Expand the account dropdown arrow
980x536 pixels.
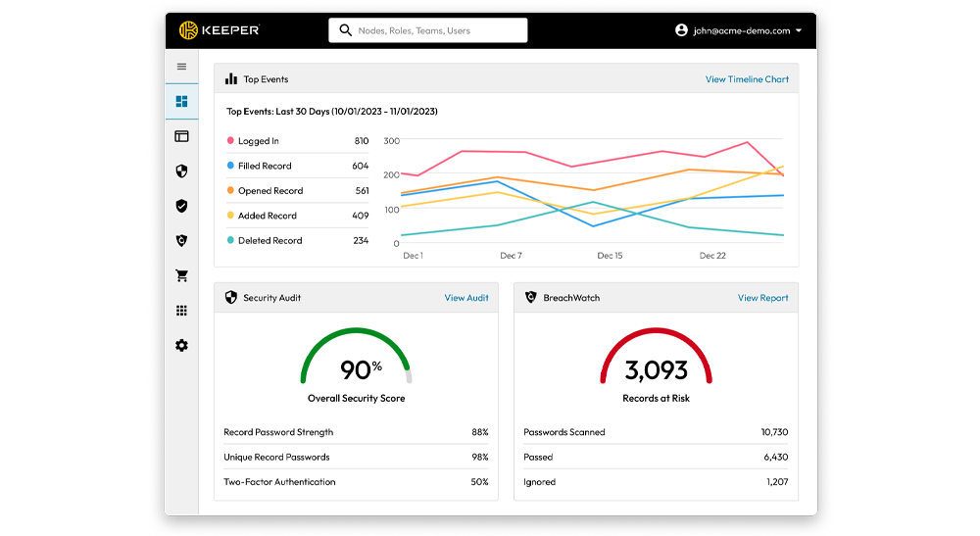[x=799, y=30]
